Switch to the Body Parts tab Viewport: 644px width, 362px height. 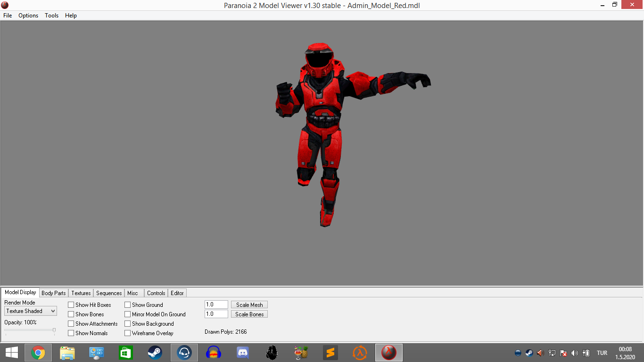click(x=54, y=293)
